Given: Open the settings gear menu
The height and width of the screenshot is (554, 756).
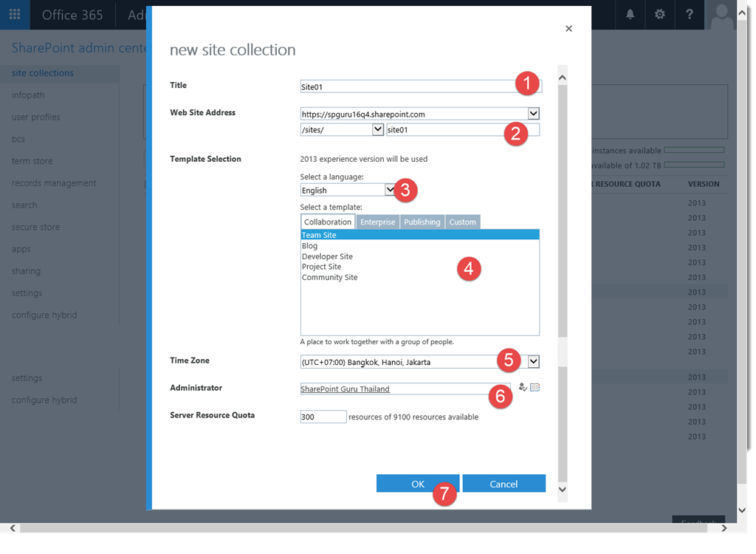Looking at the screenshot, I should coord(659,15).
